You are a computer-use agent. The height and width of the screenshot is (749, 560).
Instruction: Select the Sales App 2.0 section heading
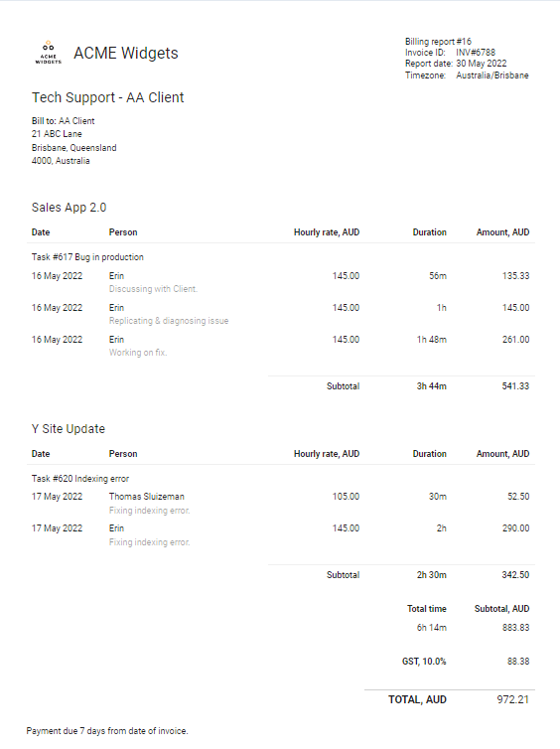69,208
